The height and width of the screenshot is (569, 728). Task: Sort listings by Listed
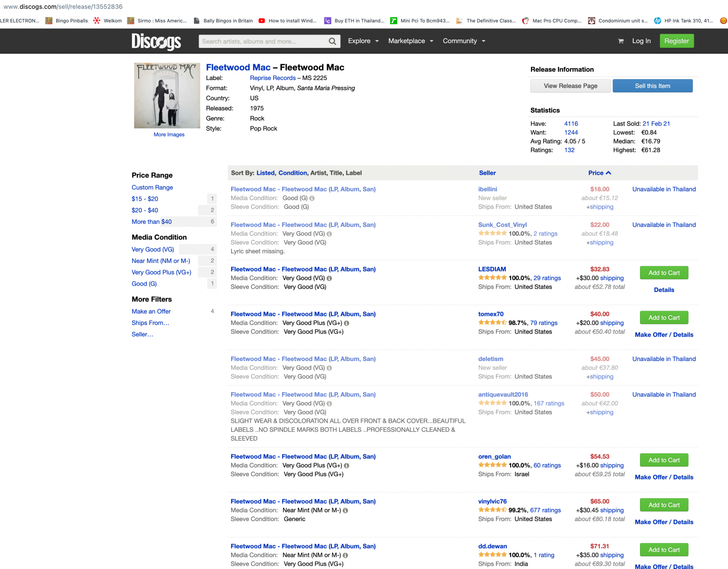(x=265, y=173)
